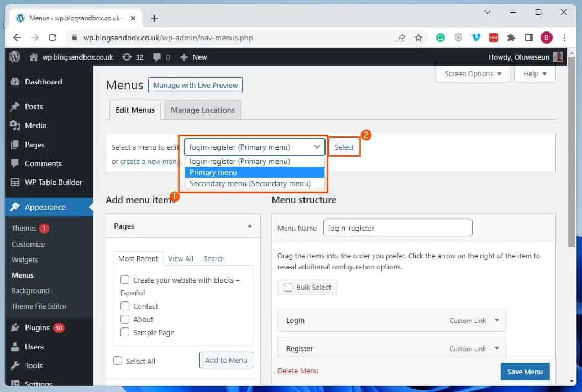Open Posts in the sidebar
The width and height of the screenshot is (582, 392).
click(x=33, y=107)
